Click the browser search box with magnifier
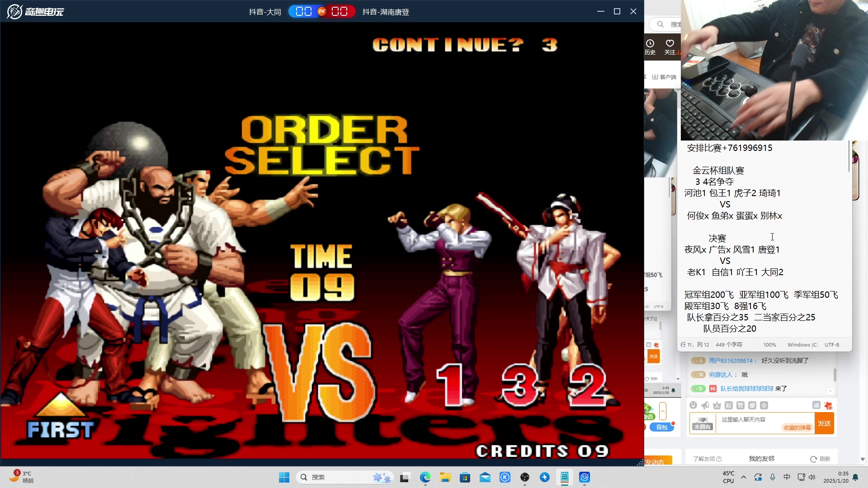Viewport: 868px width, 488px height. 665,24
